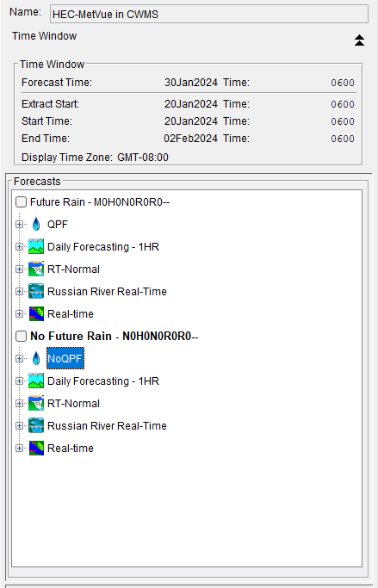Check the Future Rain forecast checkbox
The width and height of the screenshot is (378, 588).
[21, 202]
